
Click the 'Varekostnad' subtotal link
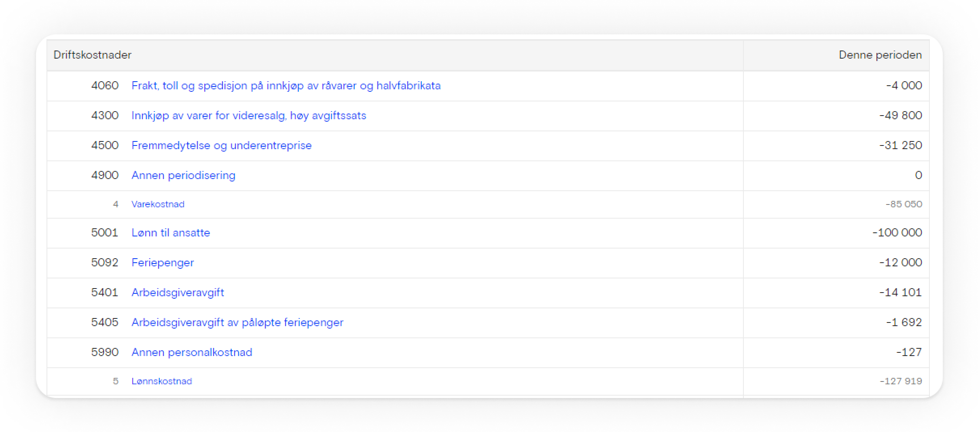pos(158,204)
